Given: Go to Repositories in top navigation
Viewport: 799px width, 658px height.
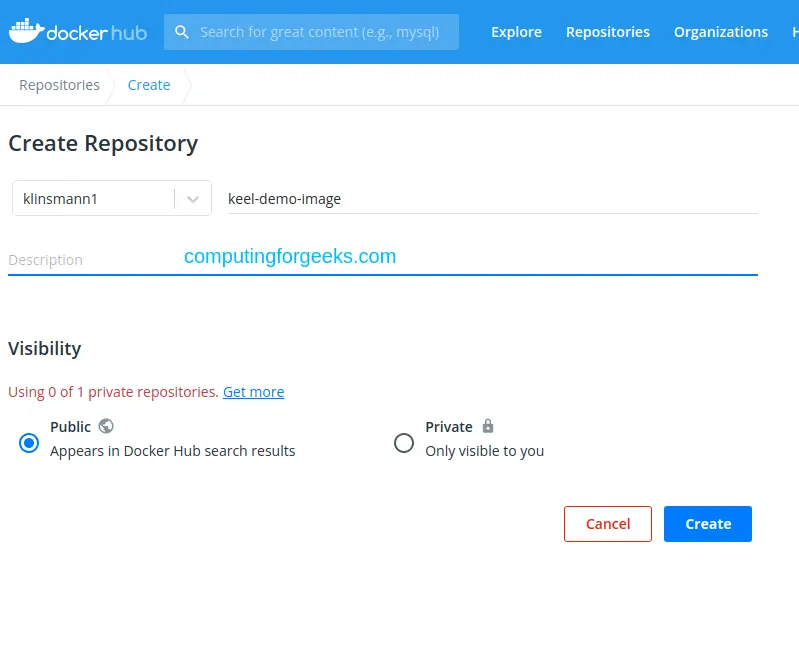Looking at the screenshot, I should (608, 32).
